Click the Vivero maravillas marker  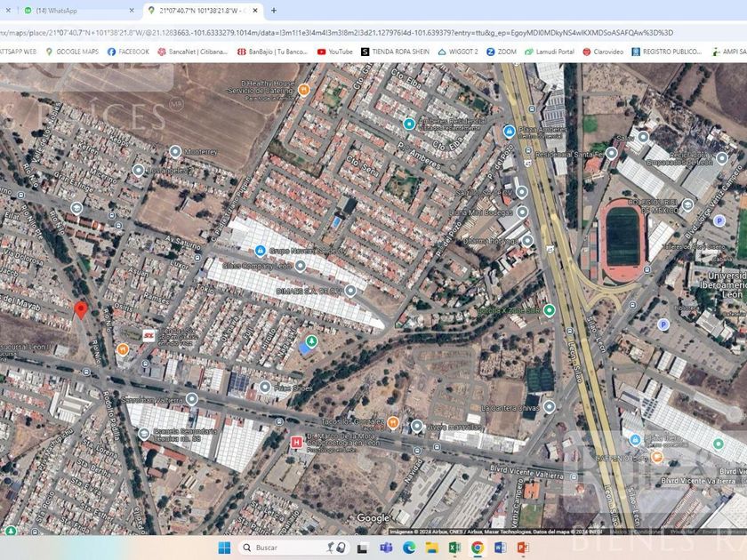[417, 426]
